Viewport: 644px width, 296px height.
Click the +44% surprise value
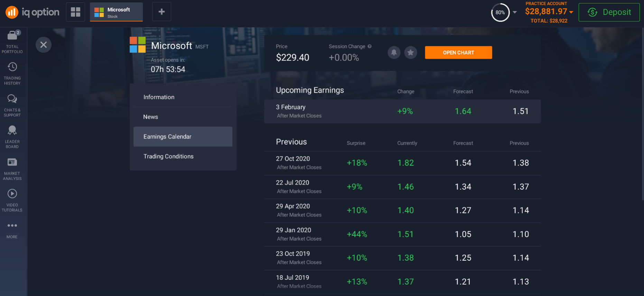pos(357,234)
